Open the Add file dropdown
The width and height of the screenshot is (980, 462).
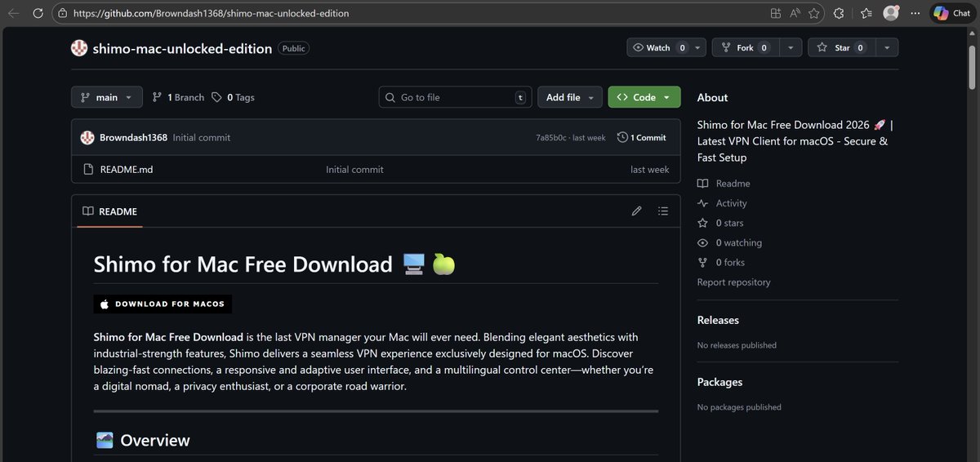pyautogui.click(x=570, y=97)
